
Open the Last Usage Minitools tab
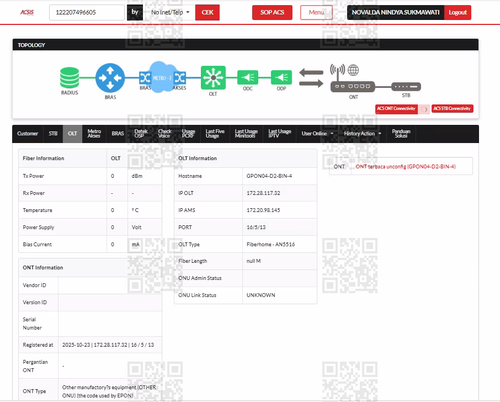pyautogui.click(x=246, y=134)
